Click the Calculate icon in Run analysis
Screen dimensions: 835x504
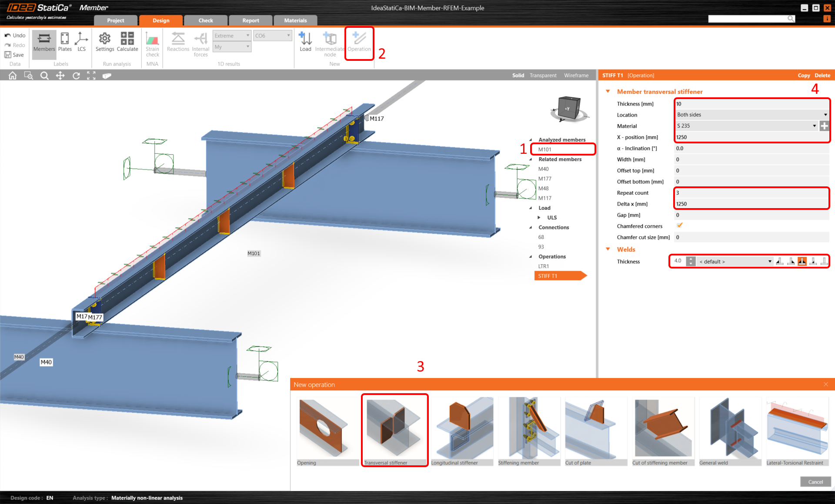click(x=127, y=39)
